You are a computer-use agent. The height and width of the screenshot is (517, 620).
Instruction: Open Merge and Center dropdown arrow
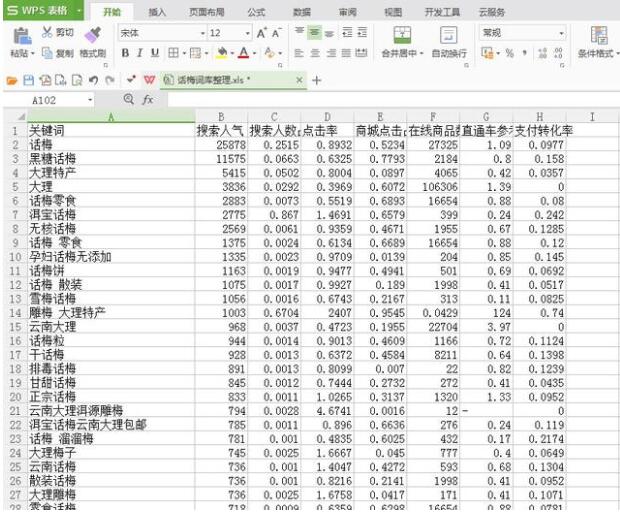point(422,53)
